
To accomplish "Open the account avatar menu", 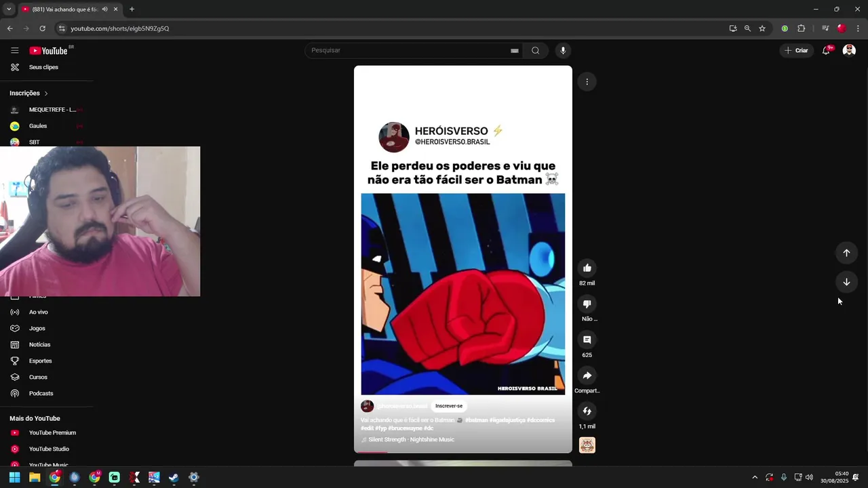I will [849, 50].
